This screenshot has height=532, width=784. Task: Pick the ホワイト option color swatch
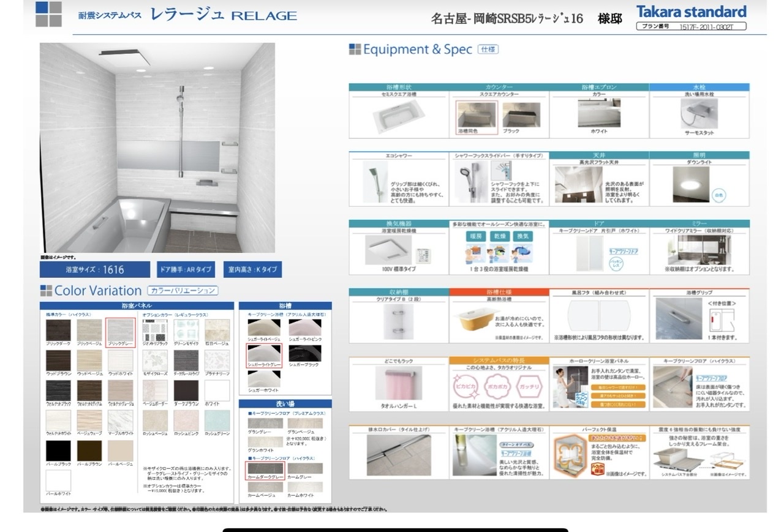(x=217, y=391)
